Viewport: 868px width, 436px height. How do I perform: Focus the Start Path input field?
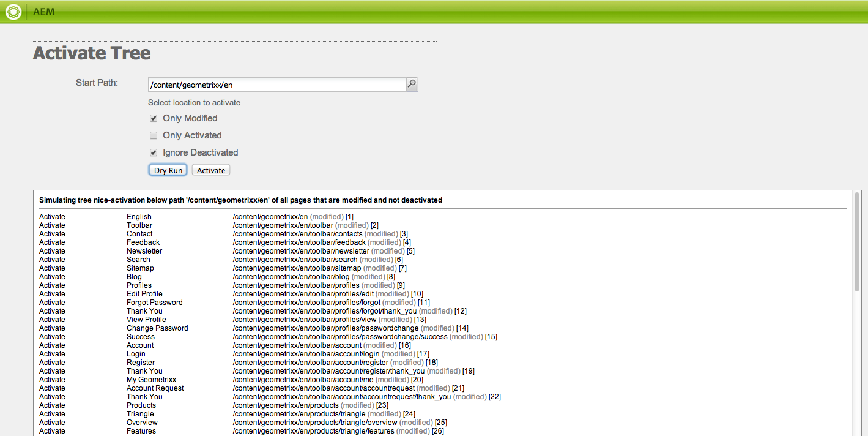[277, 85]
